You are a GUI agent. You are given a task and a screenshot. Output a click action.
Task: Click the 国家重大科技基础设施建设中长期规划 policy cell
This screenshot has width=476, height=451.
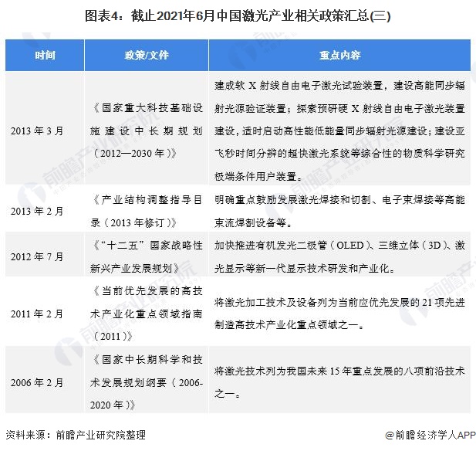pos(145,131)
